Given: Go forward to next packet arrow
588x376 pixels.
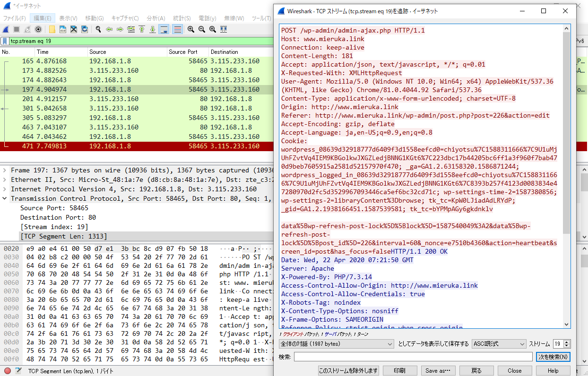Looking at the screenshot, I should click(120, 29).
